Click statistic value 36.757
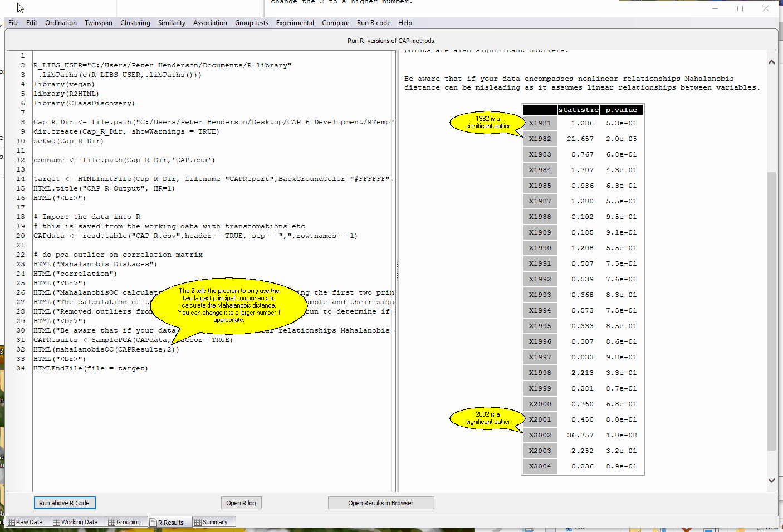The height and width of the screenshot is (532, 783). pos(580,435)
